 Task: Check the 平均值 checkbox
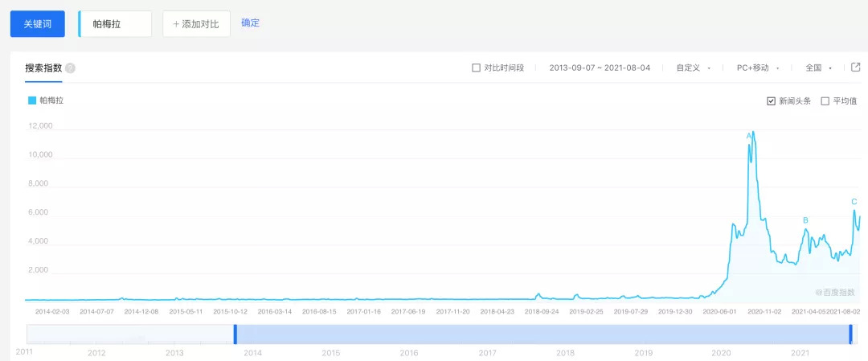pos(825,101)
